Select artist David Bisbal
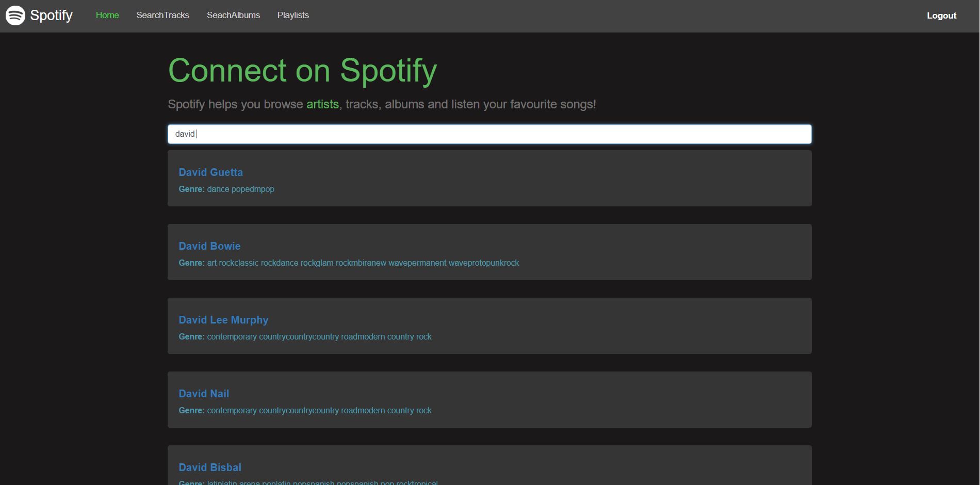Image resolution: width=980 pixels, height=485 pixels. [209, 467]
